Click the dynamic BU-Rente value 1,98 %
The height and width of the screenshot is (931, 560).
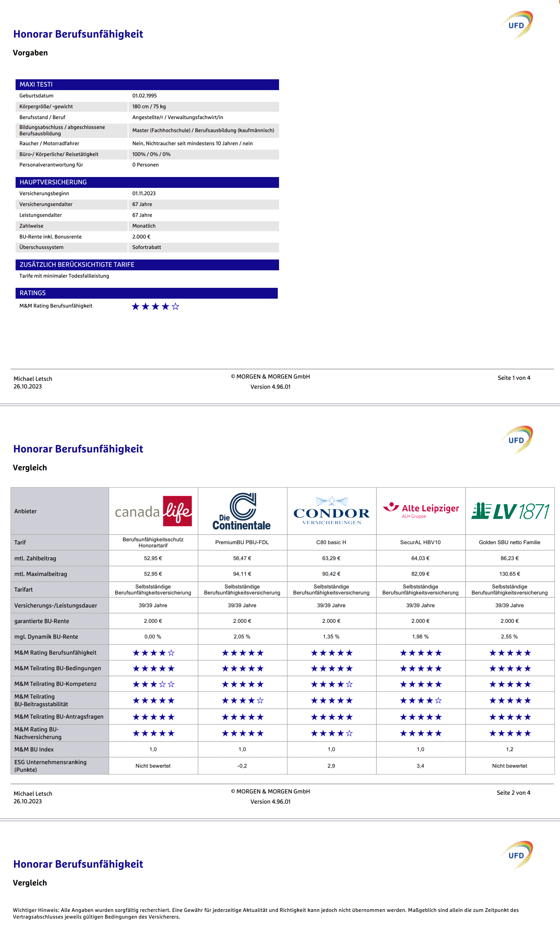point(420,636)
